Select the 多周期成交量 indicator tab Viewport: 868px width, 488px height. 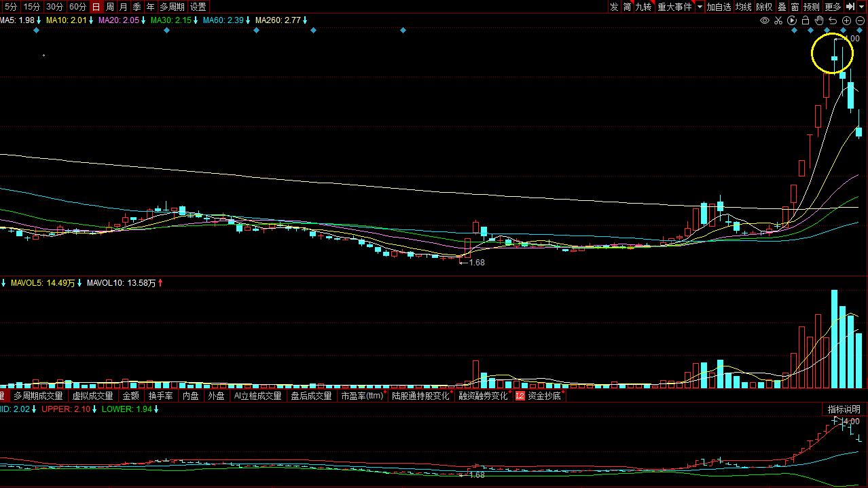[38, 396]
